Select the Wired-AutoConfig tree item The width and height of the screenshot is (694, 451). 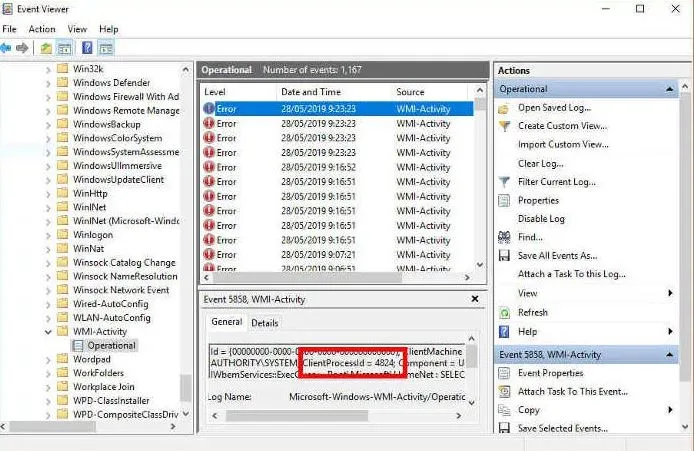point(110,304)
